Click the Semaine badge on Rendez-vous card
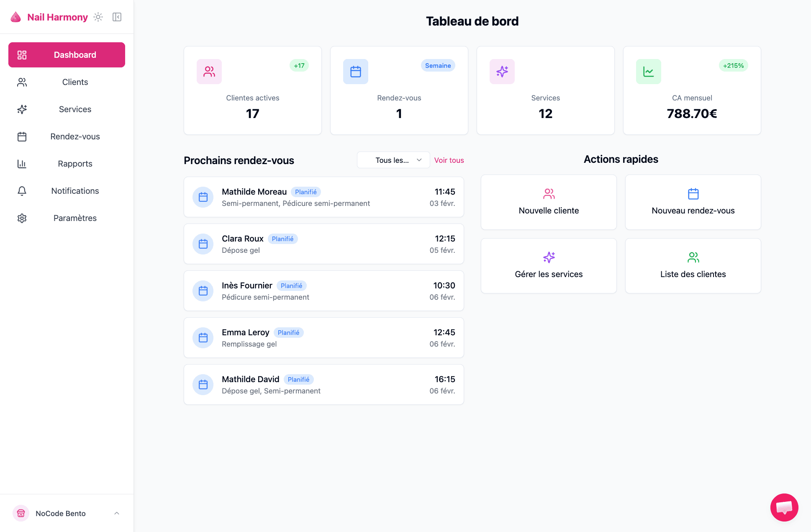This screenshot has height=532, width=811. click(438, 66)
